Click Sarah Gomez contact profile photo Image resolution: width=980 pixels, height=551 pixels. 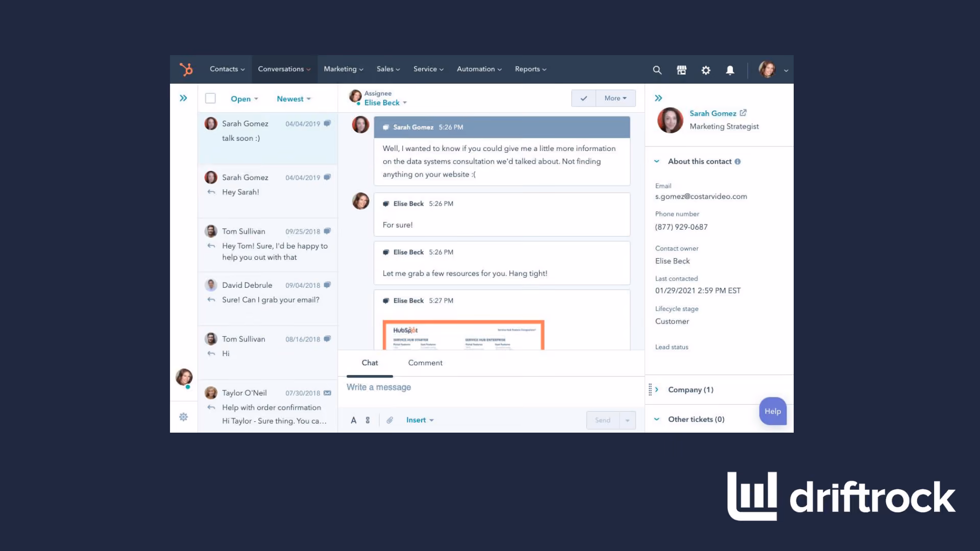[x=670, y=120]
